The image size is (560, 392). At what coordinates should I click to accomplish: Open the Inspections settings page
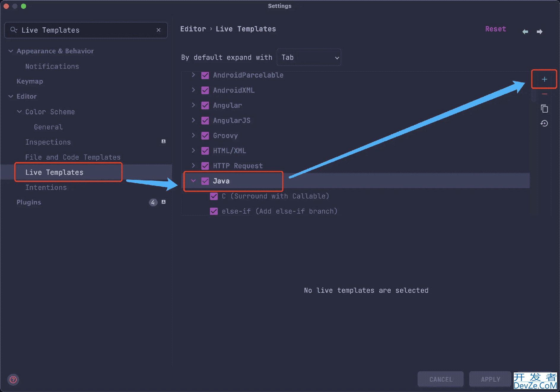[x=48, y=142]
